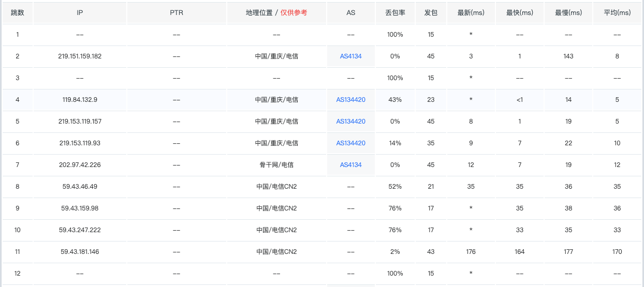Click IP address 59.43.46.49 in hop 8
The width and height of the screenshot is (644, 287).
[80, 187]
